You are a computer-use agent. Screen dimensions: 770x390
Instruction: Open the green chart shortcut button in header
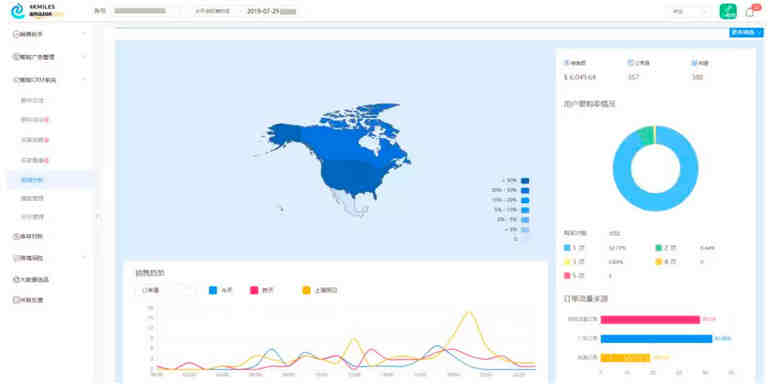(x=728, y=11)
